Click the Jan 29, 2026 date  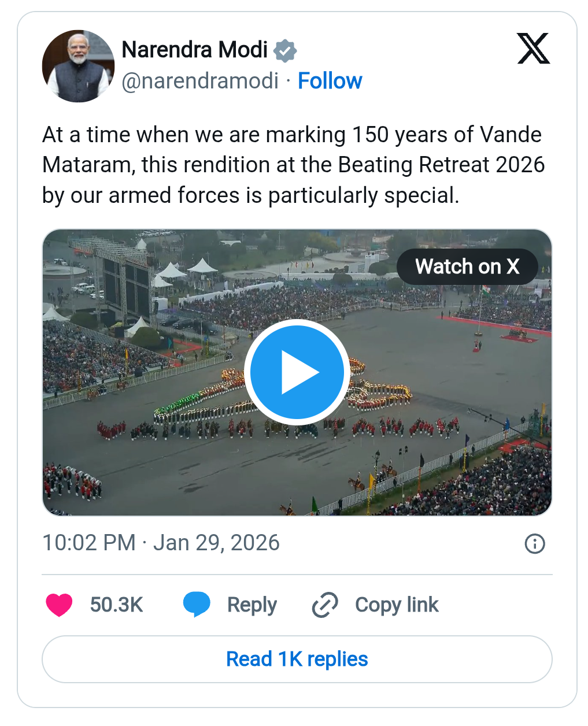216,543
